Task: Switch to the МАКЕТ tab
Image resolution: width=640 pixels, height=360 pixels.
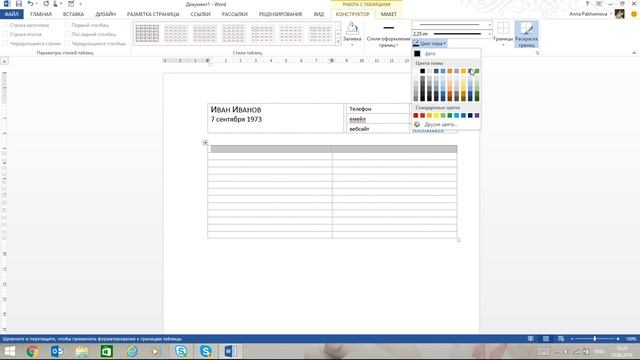Action: (389, 14)
